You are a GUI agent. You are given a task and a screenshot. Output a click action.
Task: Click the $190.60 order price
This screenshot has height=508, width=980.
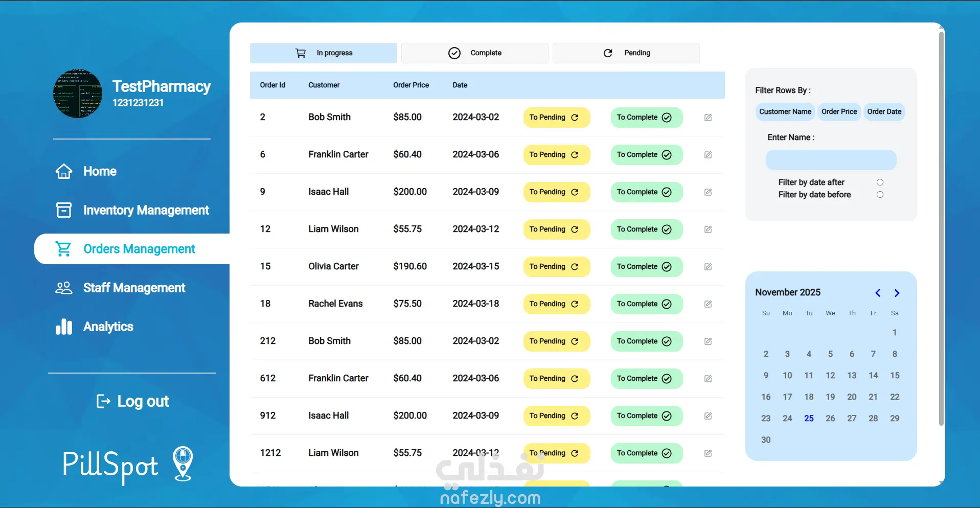pos(410,267)
